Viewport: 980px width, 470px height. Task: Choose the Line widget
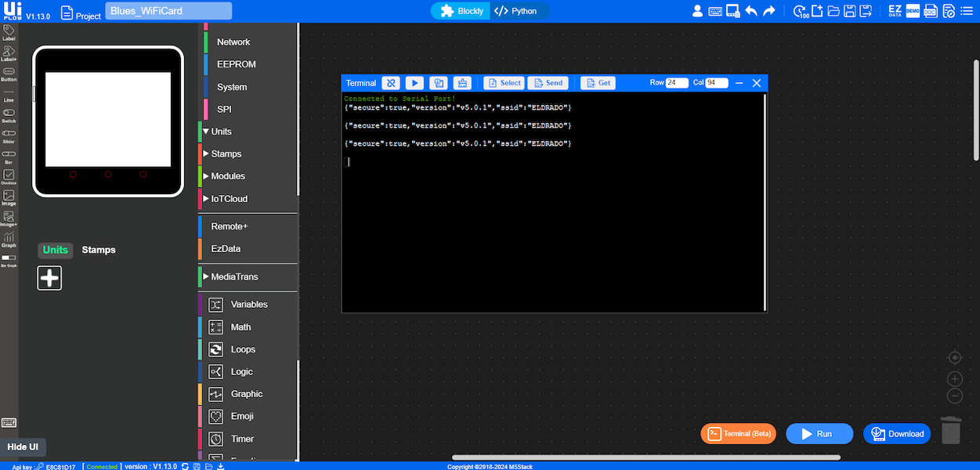click(9, 96)
